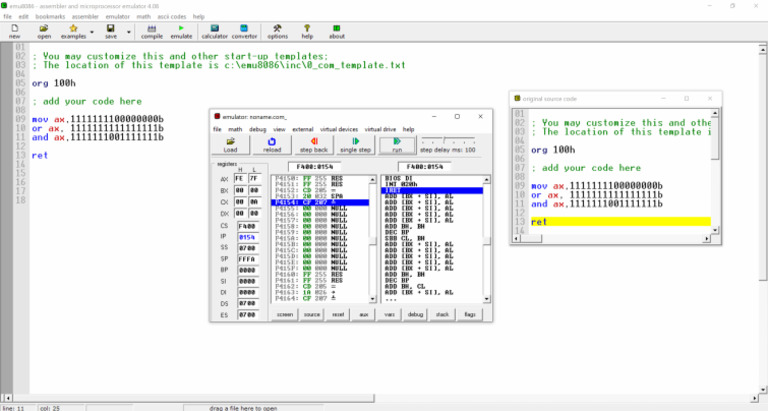
Task: Click the stack button in emulator
Action: tap(442, 314)
